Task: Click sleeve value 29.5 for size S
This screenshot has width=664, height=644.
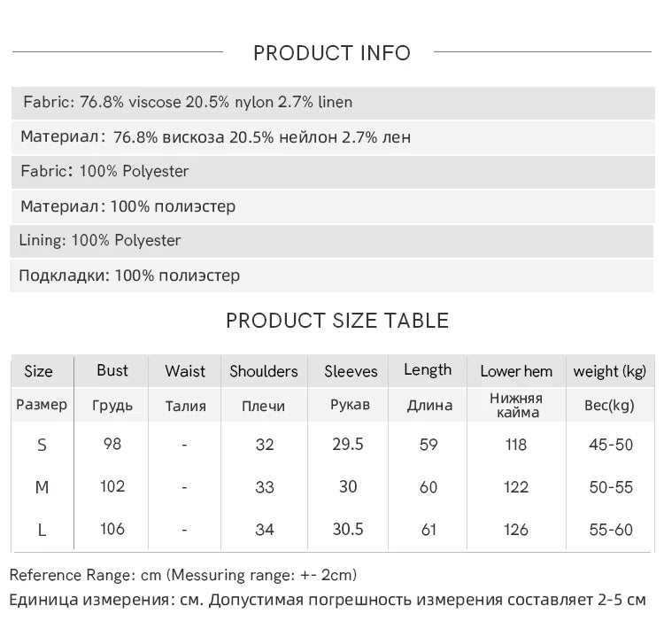Action: 348,445
